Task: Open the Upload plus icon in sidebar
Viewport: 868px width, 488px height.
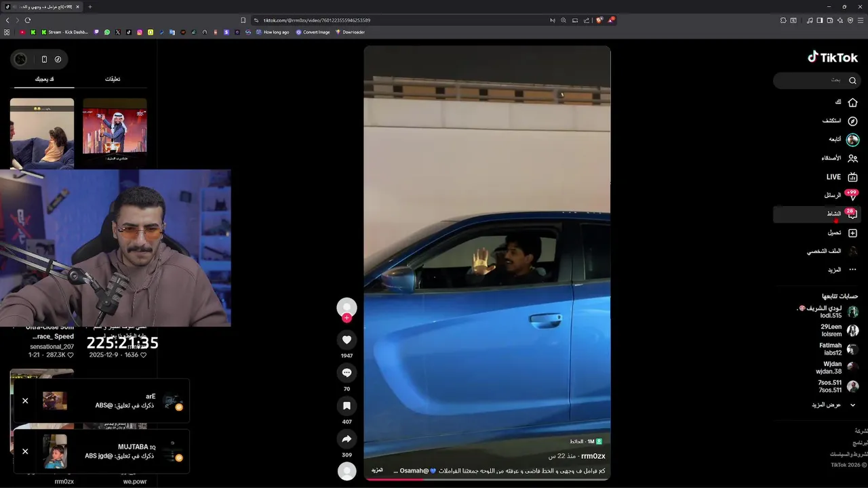Action: coord(852,233)
